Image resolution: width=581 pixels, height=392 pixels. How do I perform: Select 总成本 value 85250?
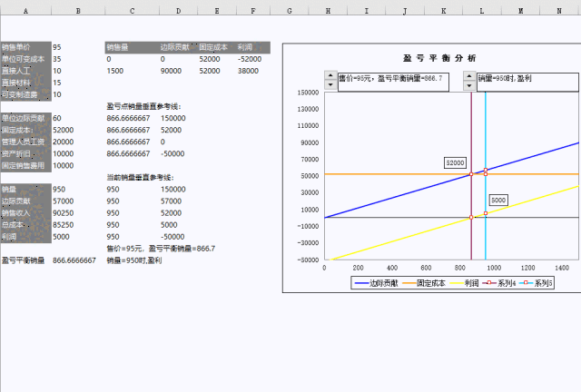63,225
